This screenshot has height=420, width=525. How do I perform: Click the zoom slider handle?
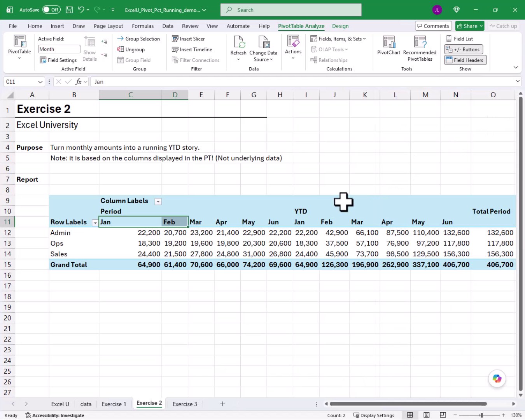(x=481, y=415)
